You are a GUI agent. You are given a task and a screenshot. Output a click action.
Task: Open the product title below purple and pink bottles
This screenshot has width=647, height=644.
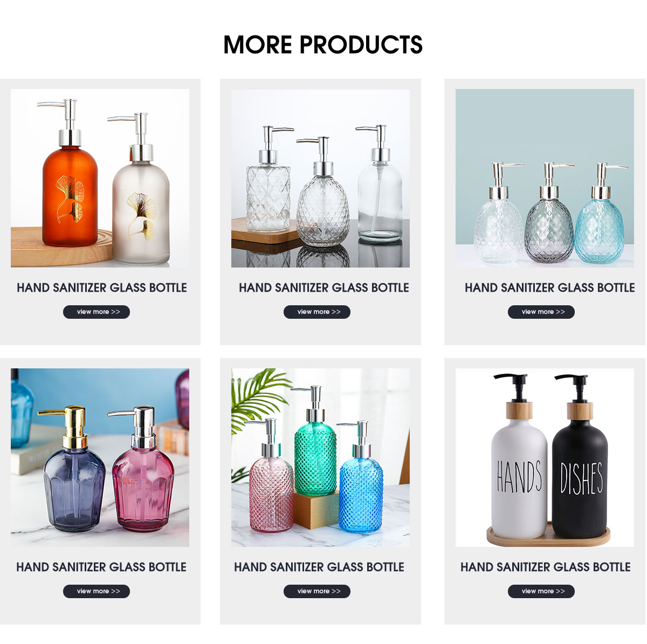[101, 567]
